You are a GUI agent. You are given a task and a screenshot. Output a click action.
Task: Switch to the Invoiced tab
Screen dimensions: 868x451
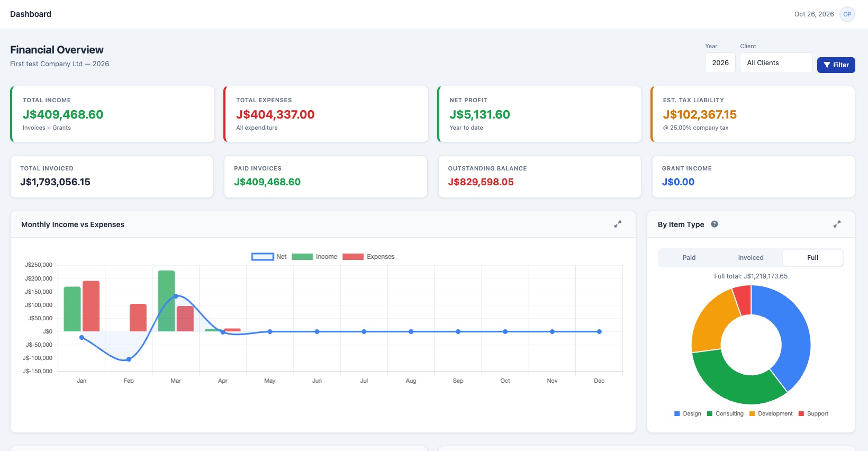click(751, 258)
